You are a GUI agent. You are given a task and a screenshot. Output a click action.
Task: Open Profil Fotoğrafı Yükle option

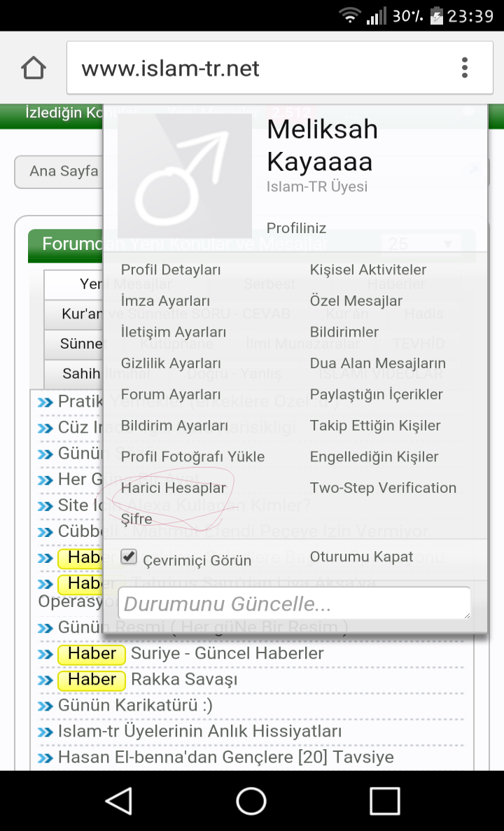(192, 456)
